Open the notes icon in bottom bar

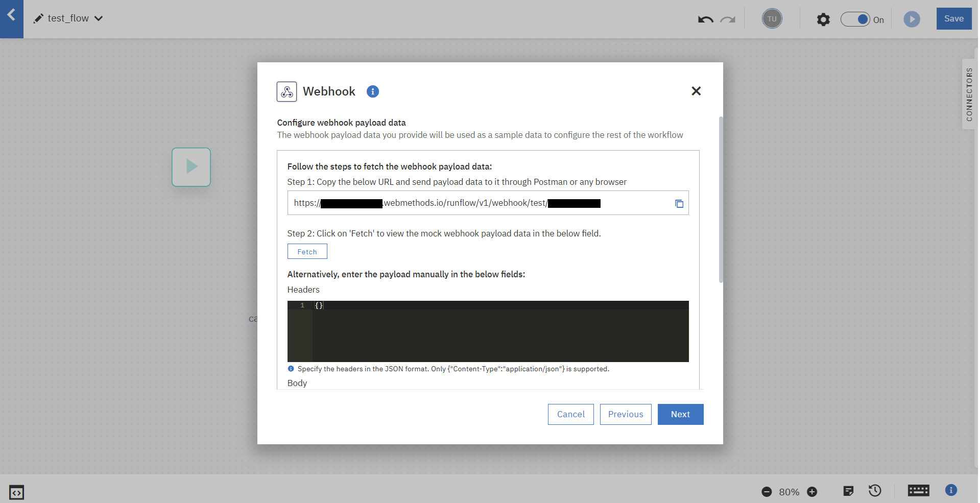coord(848,491)
